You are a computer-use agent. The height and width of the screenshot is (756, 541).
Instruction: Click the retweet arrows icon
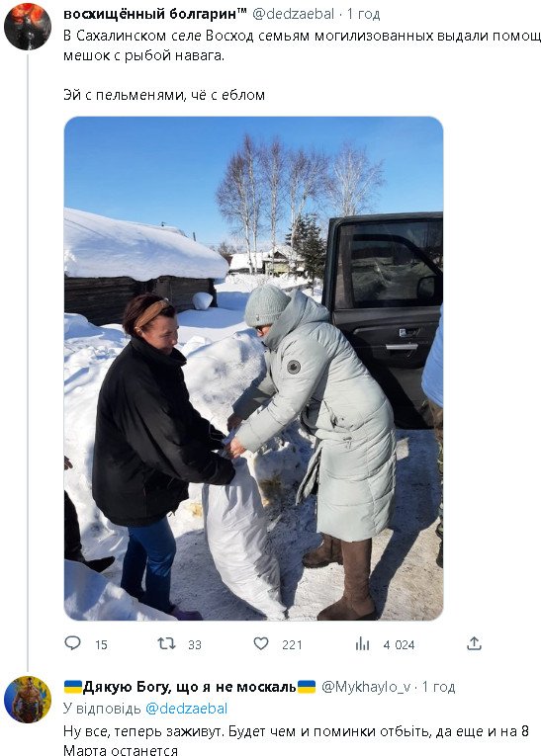pyautogui.click(x=166, y=643)
